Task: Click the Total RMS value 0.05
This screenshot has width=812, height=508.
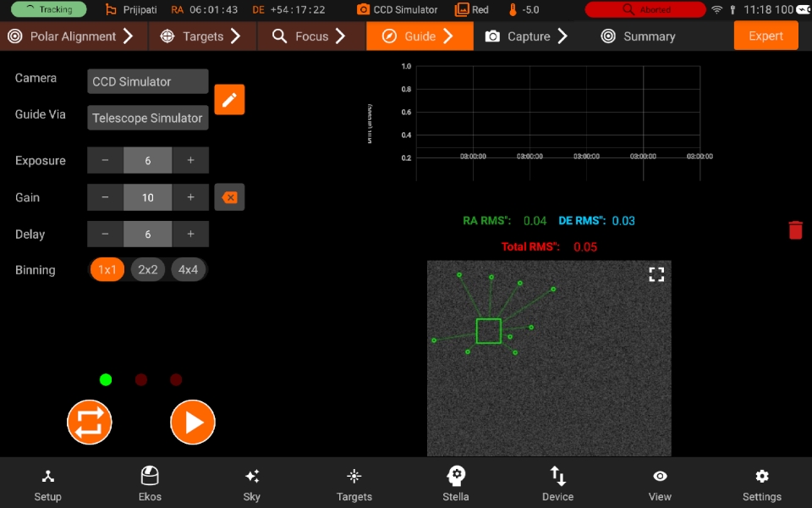Action: (585, 246)
